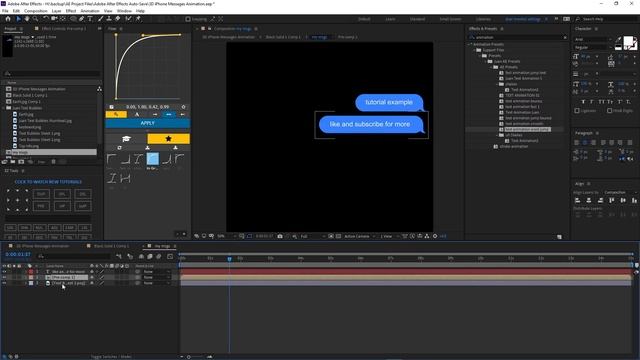Select the Clone Stamp tool
Image resolution: width=640 pixels, height=360 pixels.
coord(109,19)
